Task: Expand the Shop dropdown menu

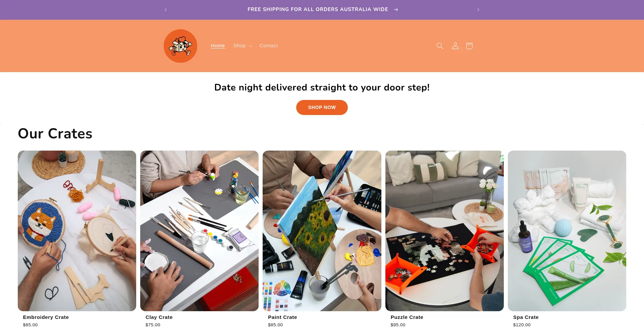Action: (243, 46)
